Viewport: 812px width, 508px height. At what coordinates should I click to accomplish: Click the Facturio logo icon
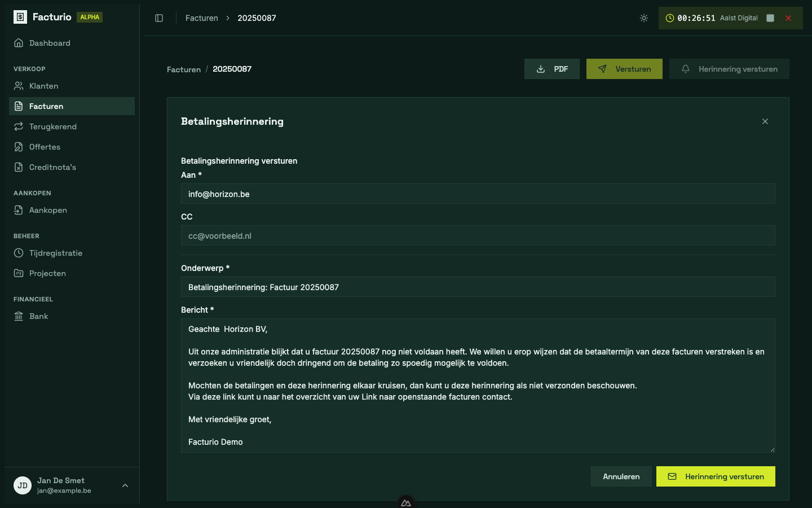(x=20, y=17)
